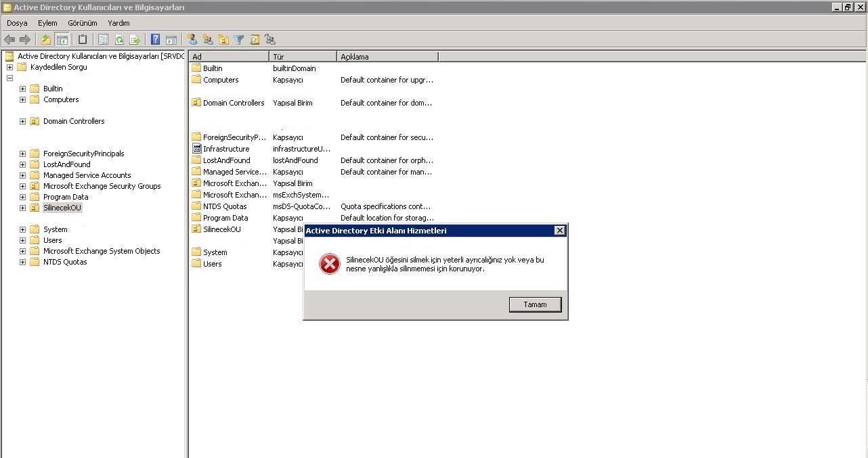The image size is (868, 458).
Task: Select the SilinecekOU label in the tree
Action: click(x=62, y=208)
